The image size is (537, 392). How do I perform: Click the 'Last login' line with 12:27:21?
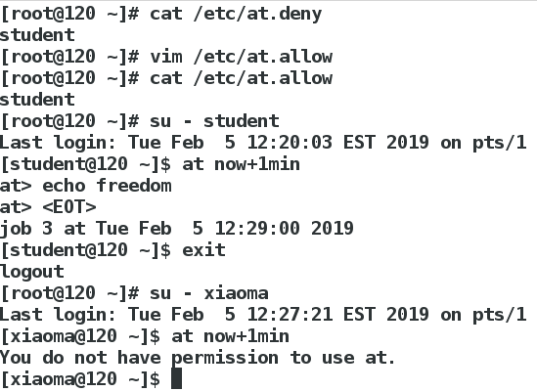(x=263, y=315)
